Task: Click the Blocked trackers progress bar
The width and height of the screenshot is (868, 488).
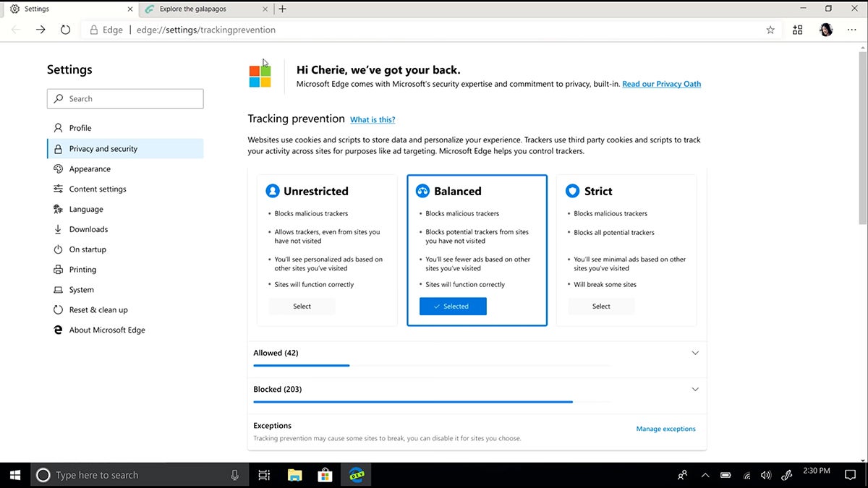Action: [x=412, y=402]
